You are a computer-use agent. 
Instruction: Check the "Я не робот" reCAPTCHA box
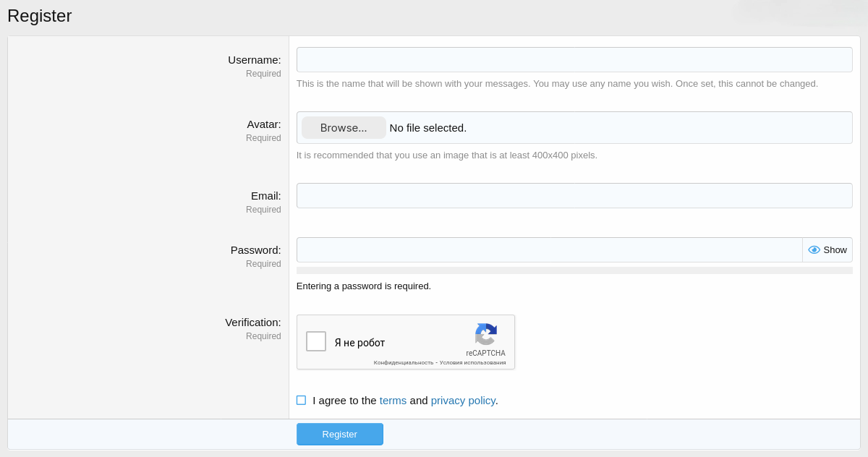point(316,341)
